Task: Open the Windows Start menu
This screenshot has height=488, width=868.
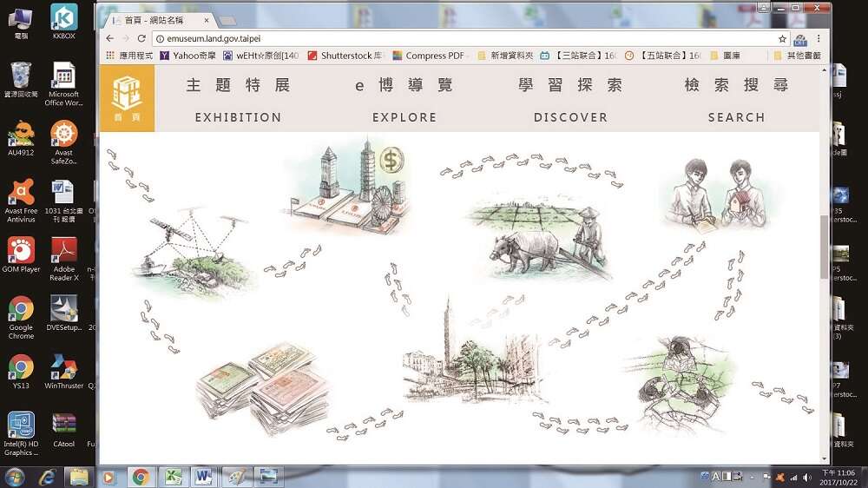Action: 15,477
